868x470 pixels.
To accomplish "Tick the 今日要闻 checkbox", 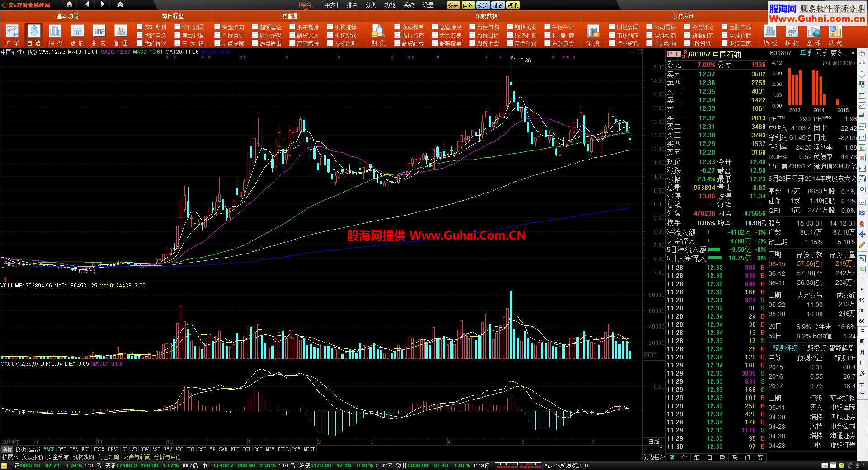I will pyautogui.click(x=177, y=27).
